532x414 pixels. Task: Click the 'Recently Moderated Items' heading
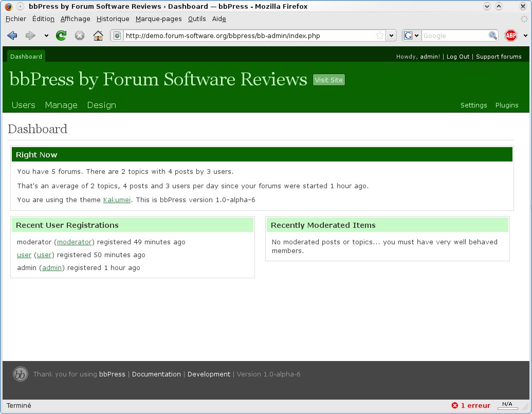(323, 225)
